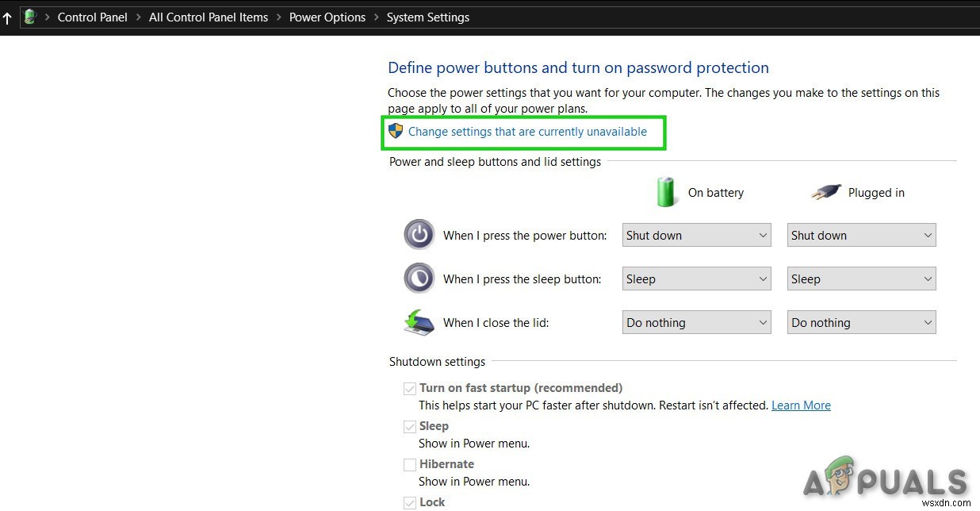This screenshot has width=980, height=511.
Task: Click the Plugged in plug icon
Action: [x=825, y=193]
